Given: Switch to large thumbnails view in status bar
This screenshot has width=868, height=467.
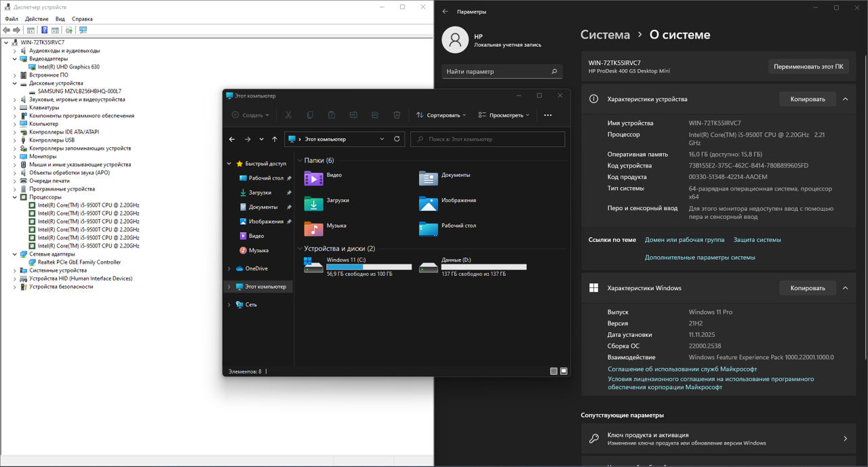Looking at the screenshot, I should point(564,371).
